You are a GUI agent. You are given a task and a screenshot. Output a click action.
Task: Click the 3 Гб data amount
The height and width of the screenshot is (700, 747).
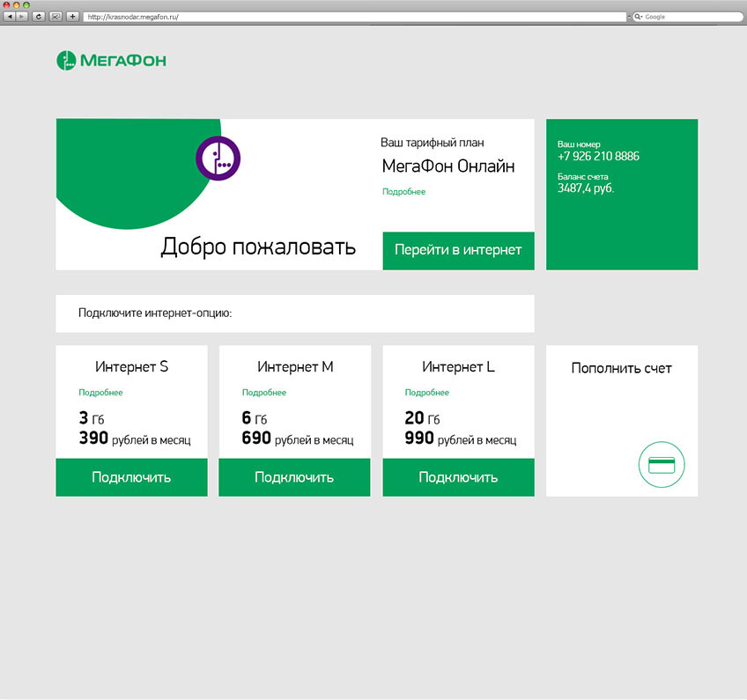pyautogui.click(x=92, y=418)
